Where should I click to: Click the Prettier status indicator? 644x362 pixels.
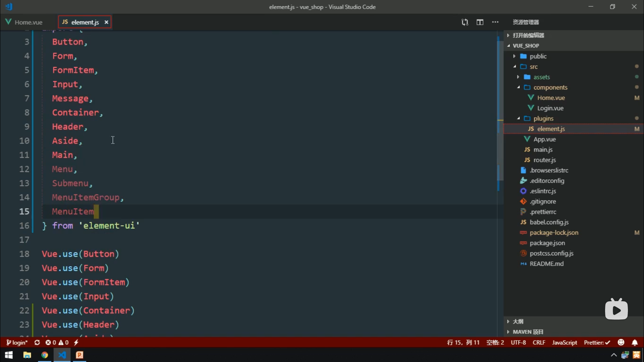597,343
